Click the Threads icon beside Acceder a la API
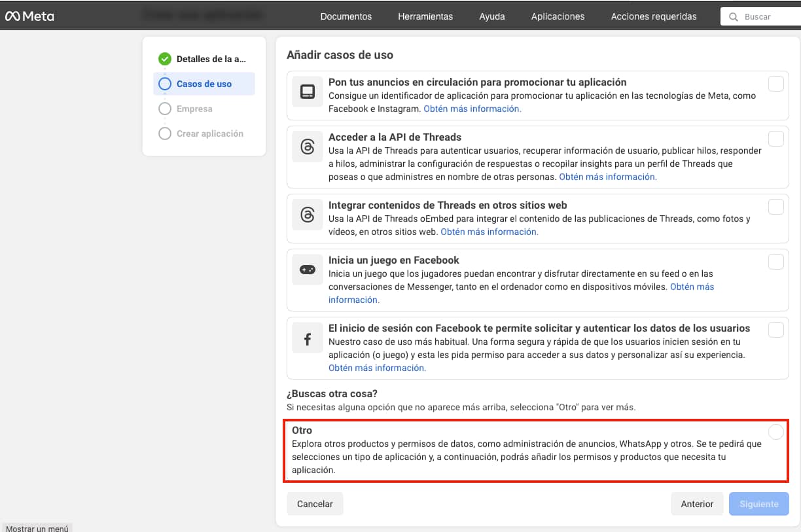This screenshot has width=801, height=532. [x=308, y=147]
